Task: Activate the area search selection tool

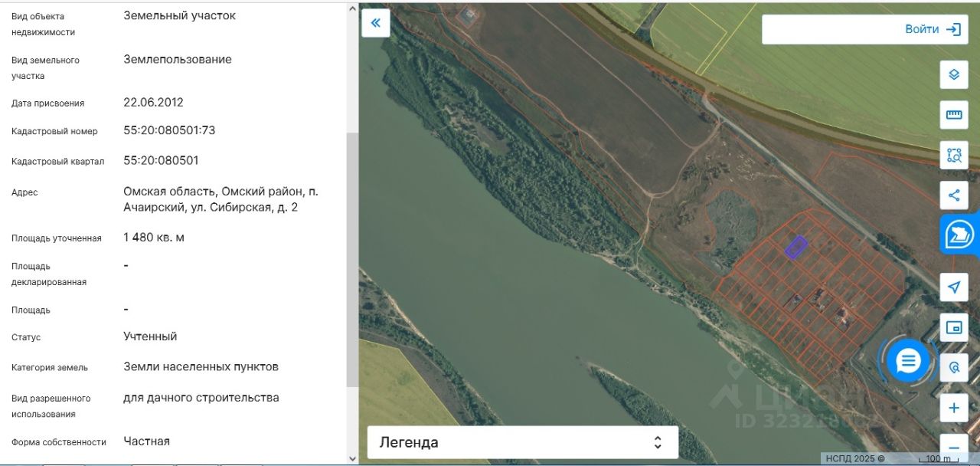Action: tap(954, 155)
